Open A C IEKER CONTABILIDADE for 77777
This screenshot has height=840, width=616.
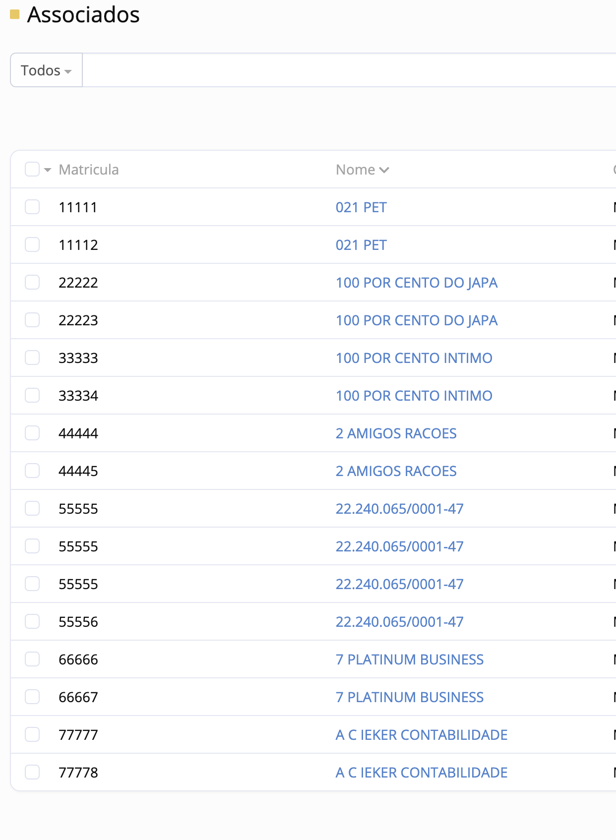pyautogui.click(x=421, y=735)
